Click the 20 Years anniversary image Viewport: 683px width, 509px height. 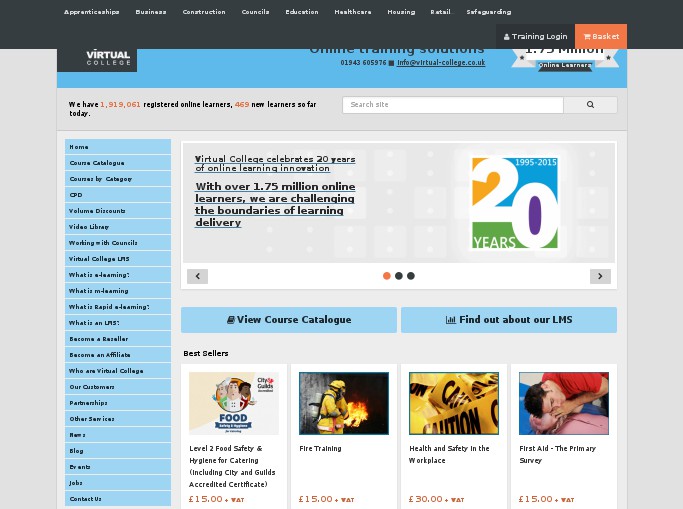[514, 203]
